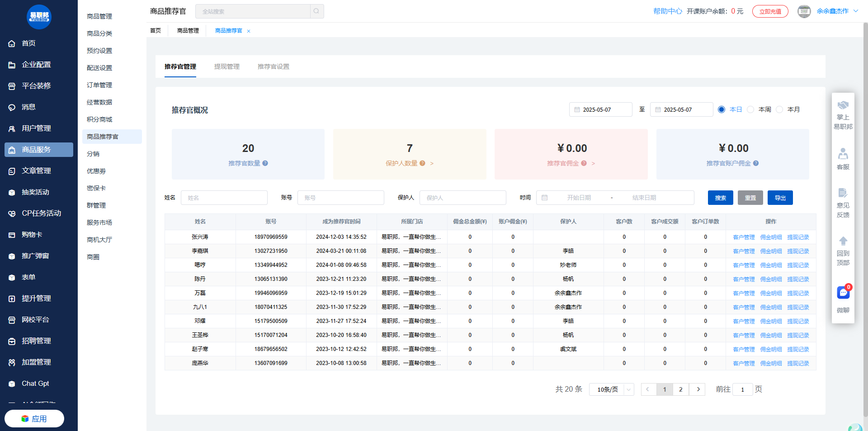868x431 pixels.
Task: Open the 10条/页 page size dropdown
Action: (611, 389)
